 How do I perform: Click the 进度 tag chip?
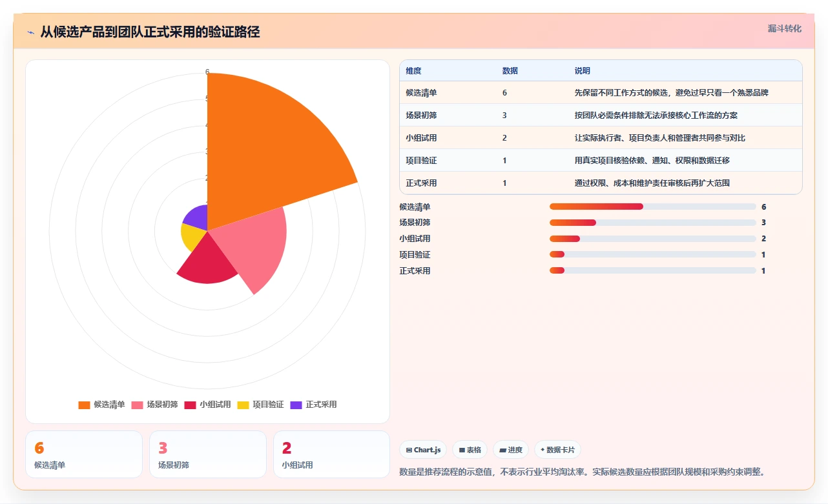coord(511,450)
